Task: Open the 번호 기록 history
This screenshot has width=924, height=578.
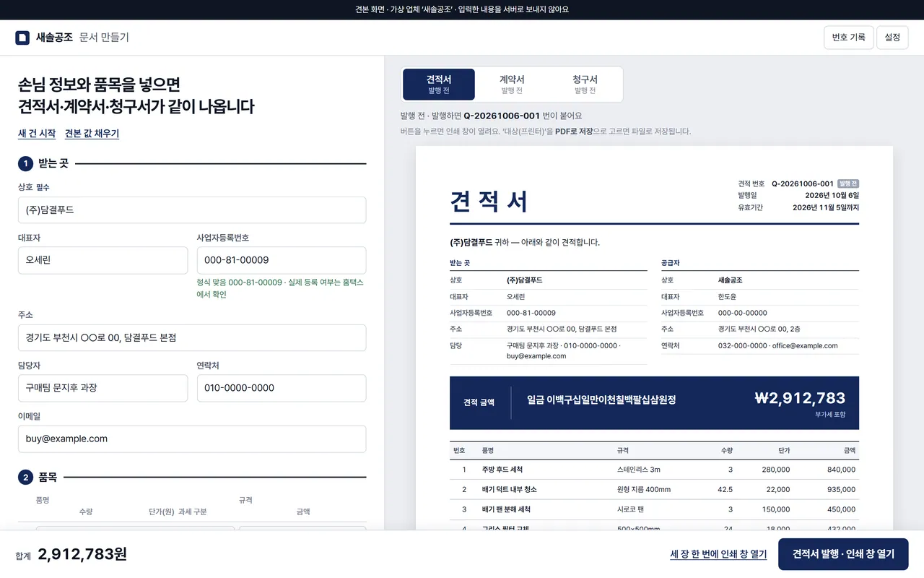Action: pos(849,38)
